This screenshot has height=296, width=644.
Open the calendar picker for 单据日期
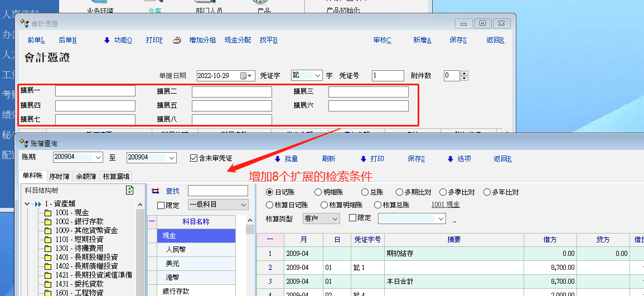(244, 76)
